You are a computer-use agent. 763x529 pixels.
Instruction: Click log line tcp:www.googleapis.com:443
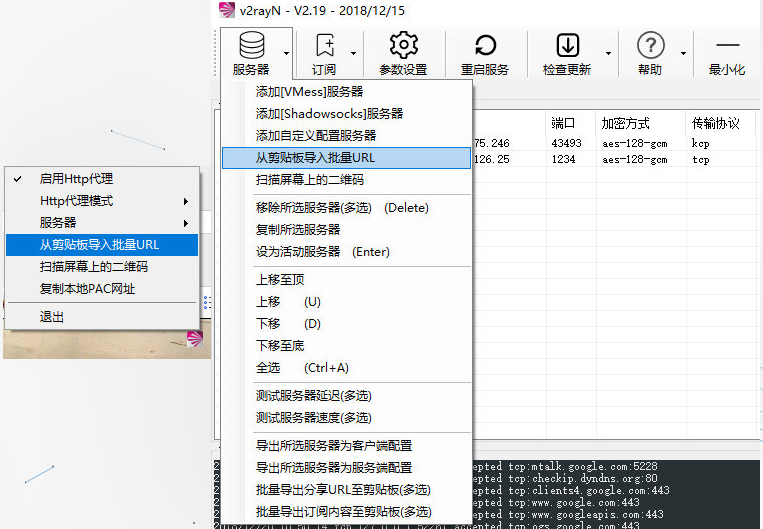click(586, 514)
